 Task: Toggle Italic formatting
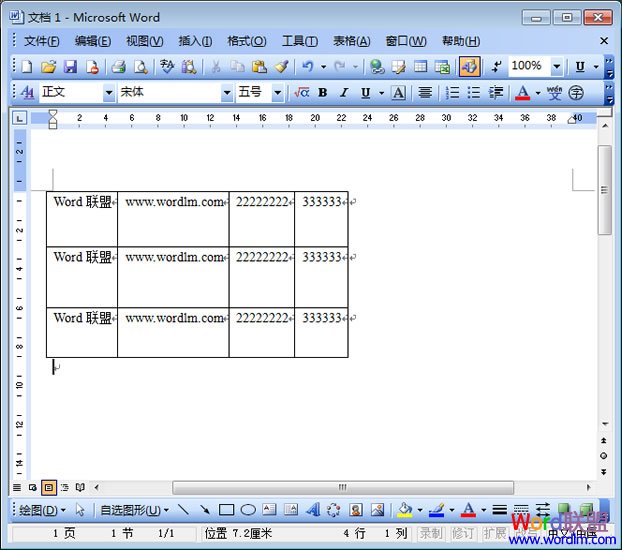(x=344, y=92)
